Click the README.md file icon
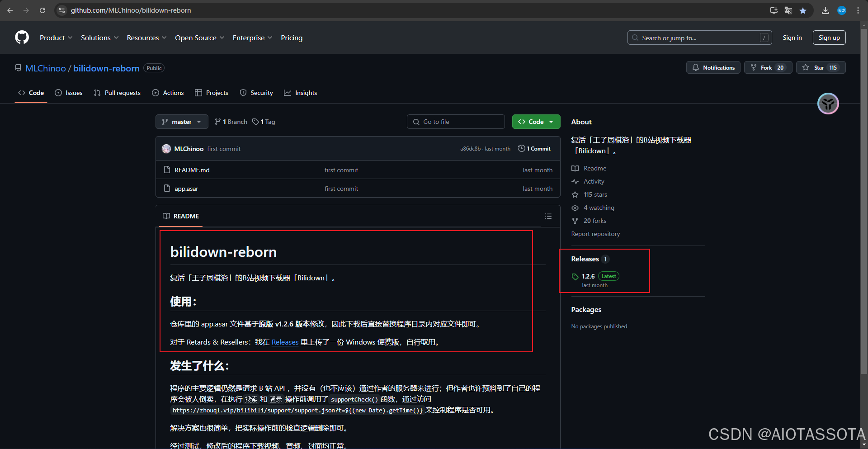 pyautogui.click(x=167, y=170)
